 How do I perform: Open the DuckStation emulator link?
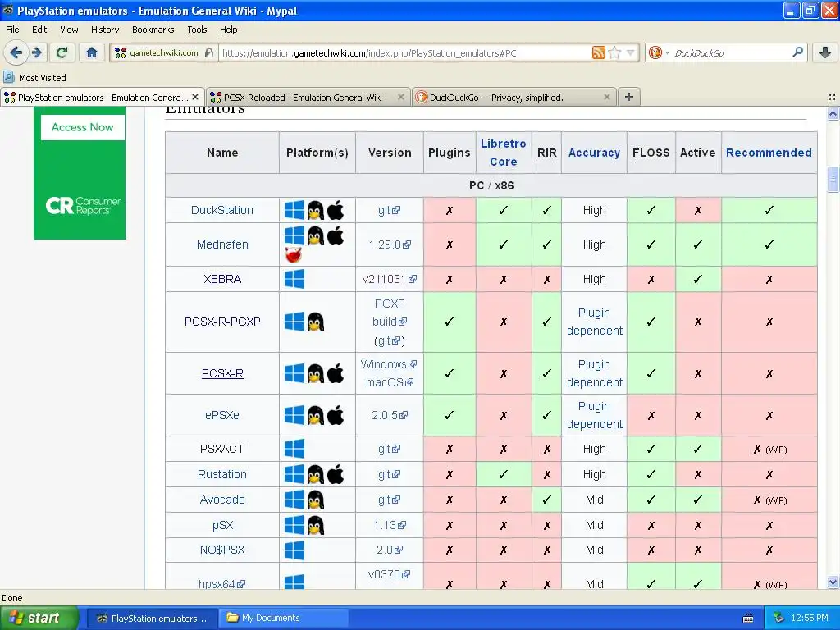221,210
